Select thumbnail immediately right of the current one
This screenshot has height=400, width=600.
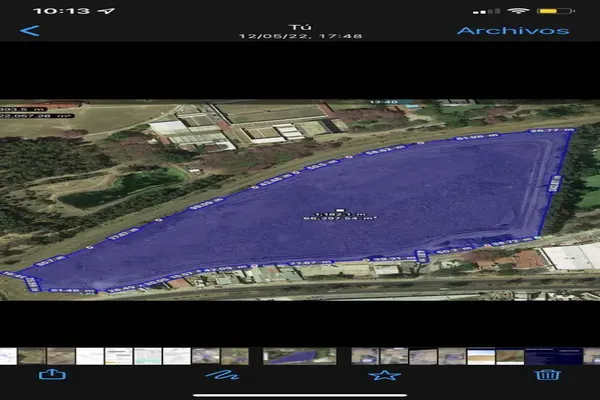[365, 355]
